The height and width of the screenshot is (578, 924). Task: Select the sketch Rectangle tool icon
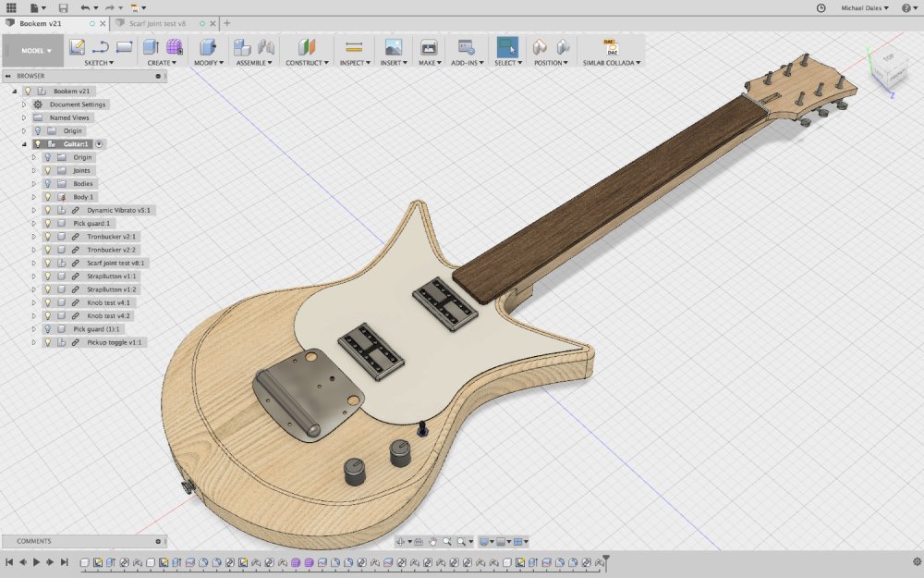click(124, 46)
